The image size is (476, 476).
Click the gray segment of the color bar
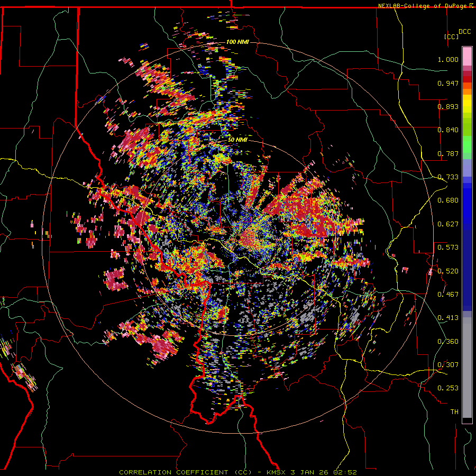click(467, 368)
